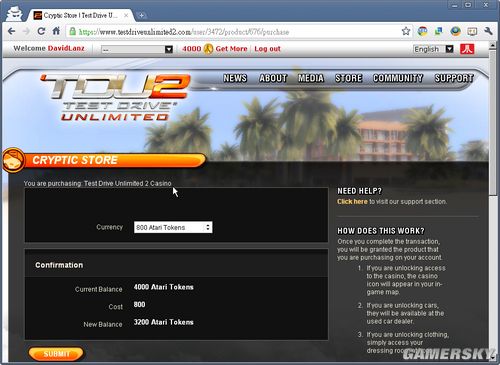Click the HOW DOES THIS WORK heading
Viewport: 500px width, 365px height.
click(381, 231)
